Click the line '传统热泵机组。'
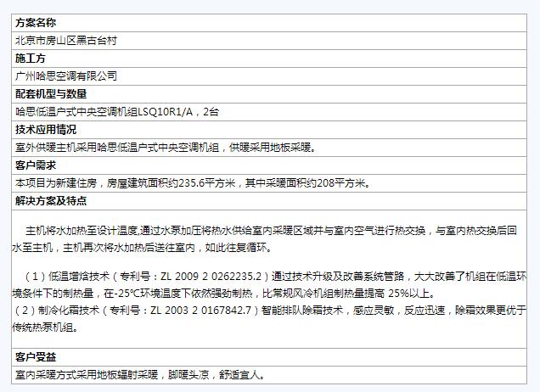 pos(46,328)
